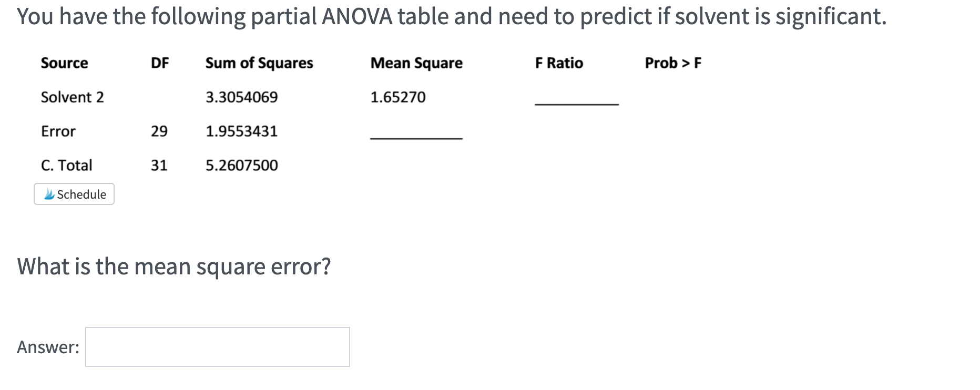
Task: Click the value 5.2607500
Action: (242, 165)
